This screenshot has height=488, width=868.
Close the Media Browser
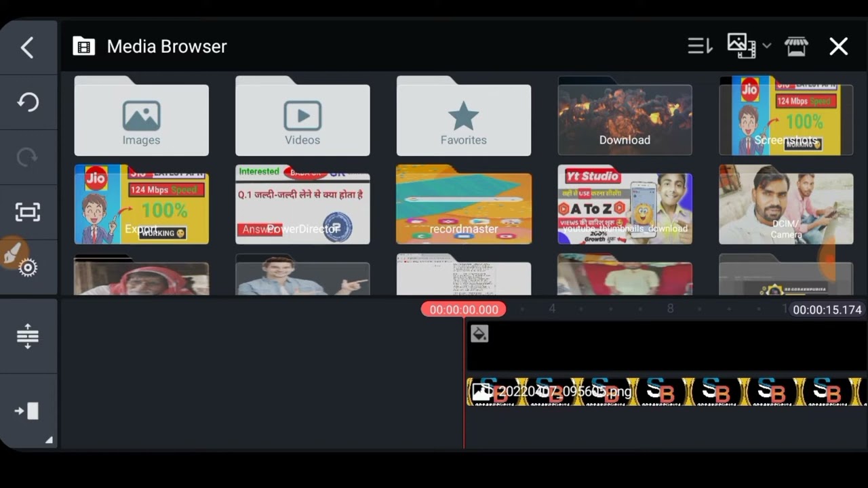click(x=839, y=46)
